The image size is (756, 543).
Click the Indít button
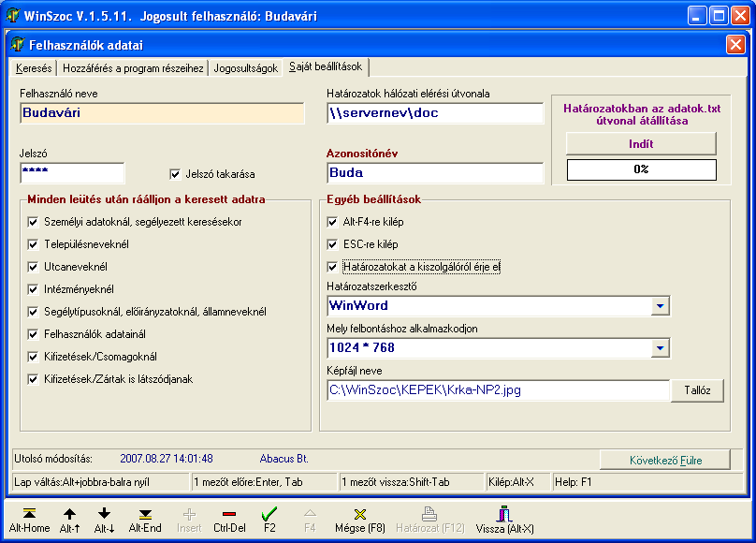(641, 143)
